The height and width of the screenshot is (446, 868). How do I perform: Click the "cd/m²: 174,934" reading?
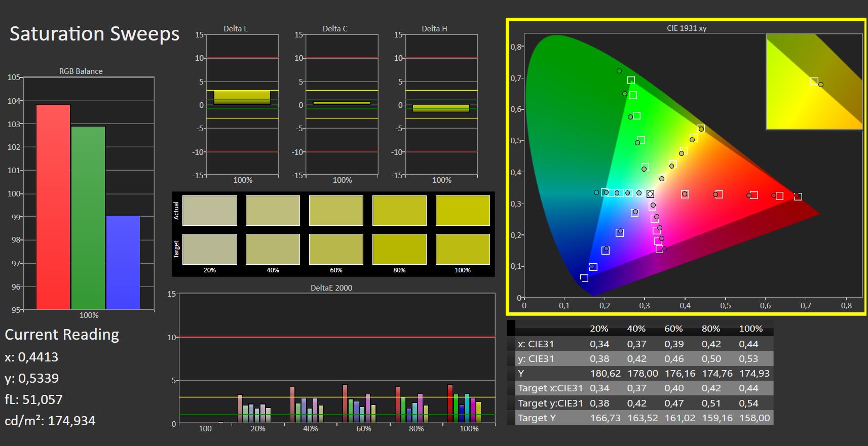coord(50,421)
